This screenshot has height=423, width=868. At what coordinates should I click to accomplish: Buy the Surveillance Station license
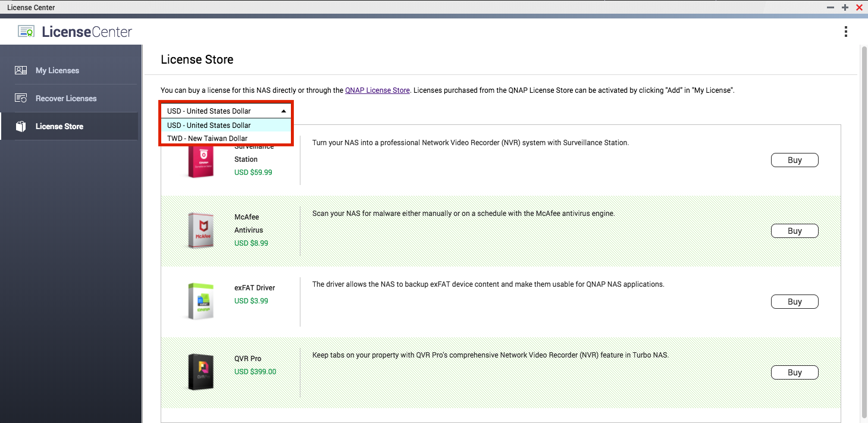(x=795, y=160)
